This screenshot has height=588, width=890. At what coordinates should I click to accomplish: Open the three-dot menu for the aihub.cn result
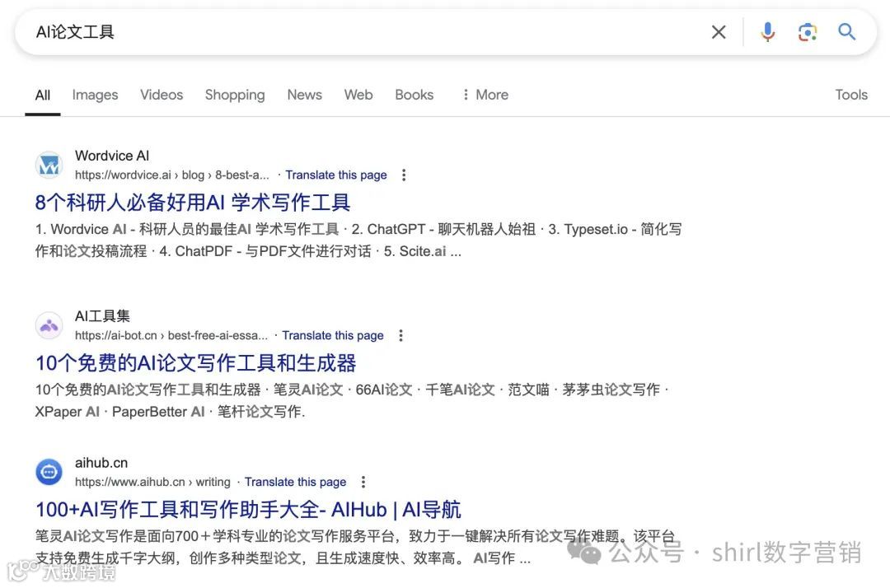[363, 482]
